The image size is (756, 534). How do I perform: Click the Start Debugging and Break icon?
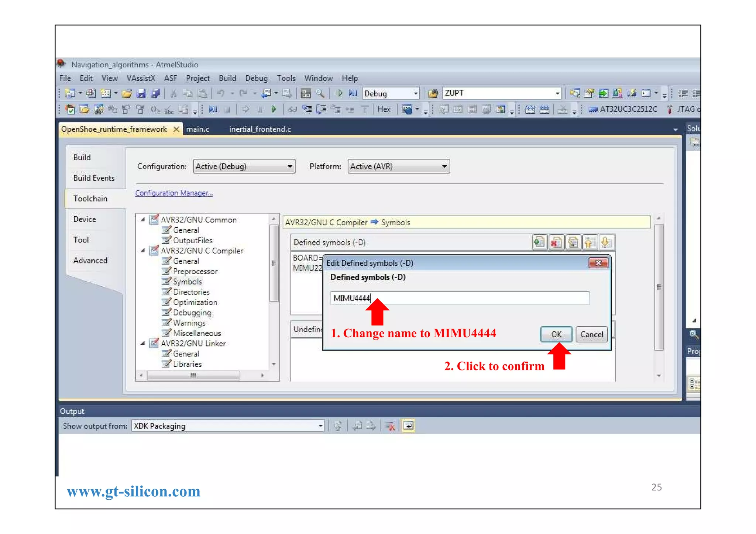click(x=353, y=93)
